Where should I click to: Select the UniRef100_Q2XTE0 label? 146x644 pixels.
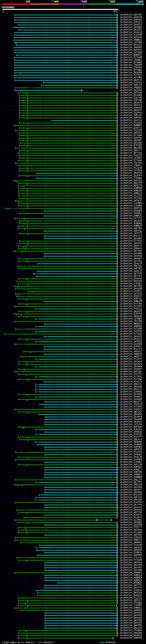pos(131,261)
